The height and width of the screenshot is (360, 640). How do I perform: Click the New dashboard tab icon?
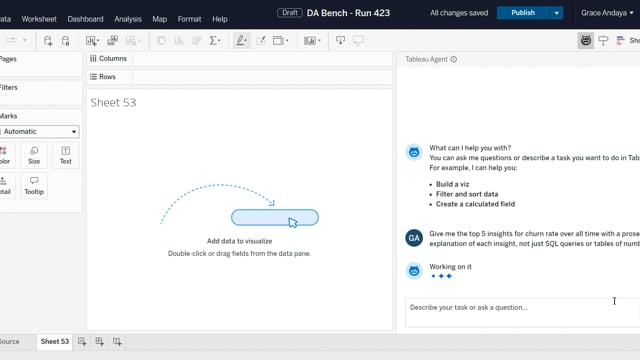pos(100,342)
